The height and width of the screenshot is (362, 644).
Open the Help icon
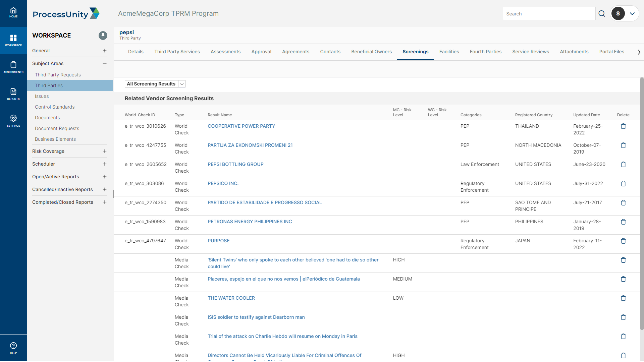coord(13,348)
